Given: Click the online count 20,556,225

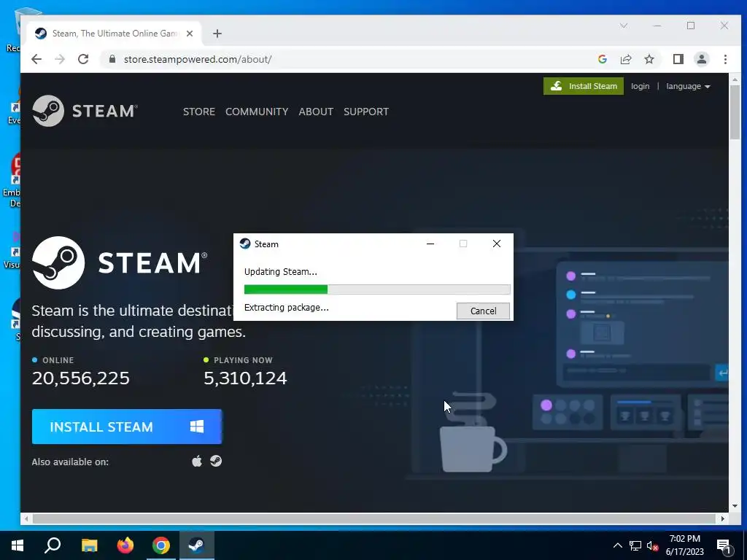Looking at the screenshot, I should click(x=81, y=378).
